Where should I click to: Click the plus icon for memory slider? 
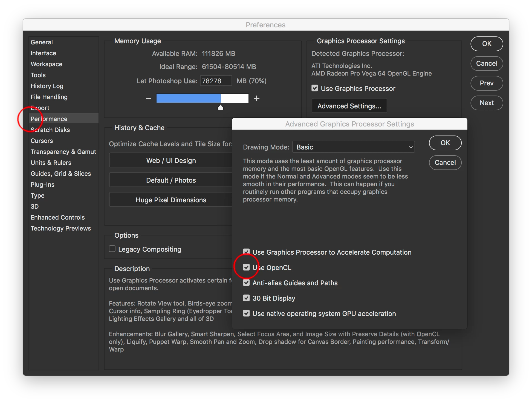coord(256,98)
